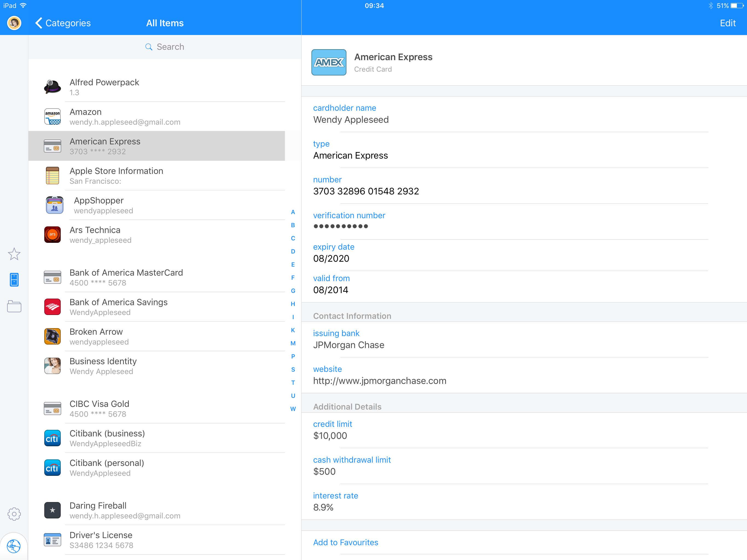This screenshot has height=560, width=747.
Task: Open Business Identity photo thumbnail
Action: [53, 366]
